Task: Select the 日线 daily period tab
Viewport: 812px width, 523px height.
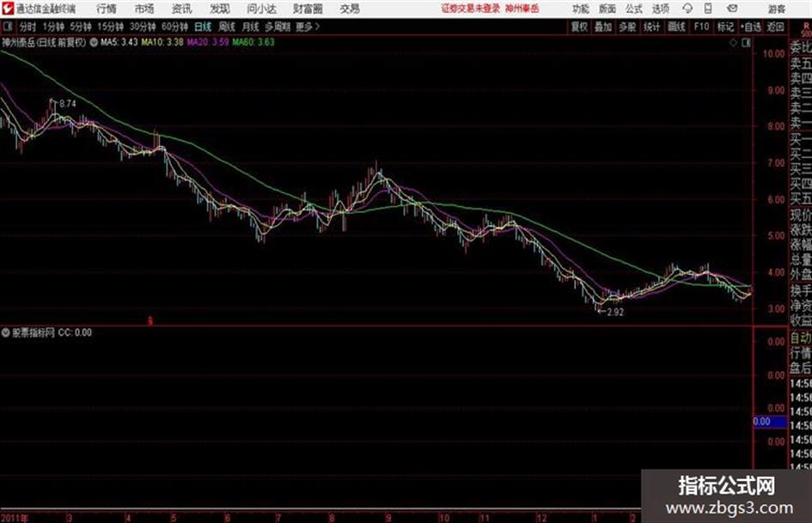Action: [203, 27]
